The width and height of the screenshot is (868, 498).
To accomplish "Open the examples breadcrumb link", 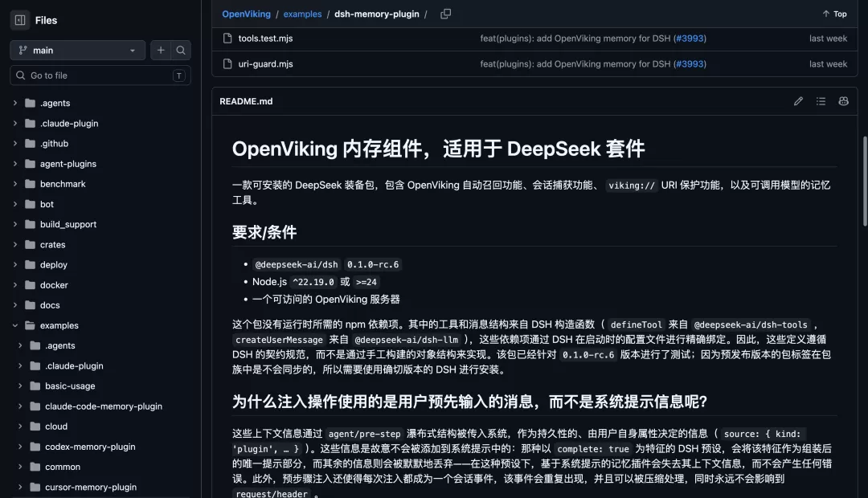I will (302, 14).
